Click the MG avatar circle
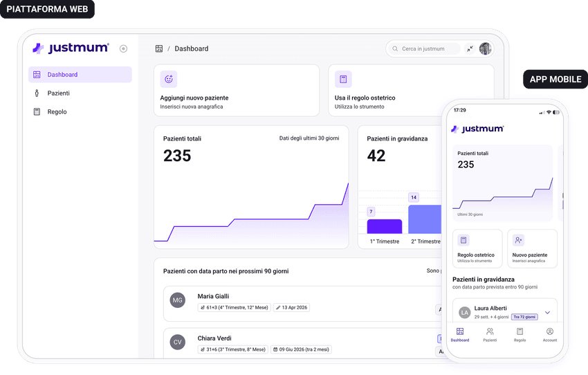This screenshot has width=588, height=375. click(x=177, y=300)
